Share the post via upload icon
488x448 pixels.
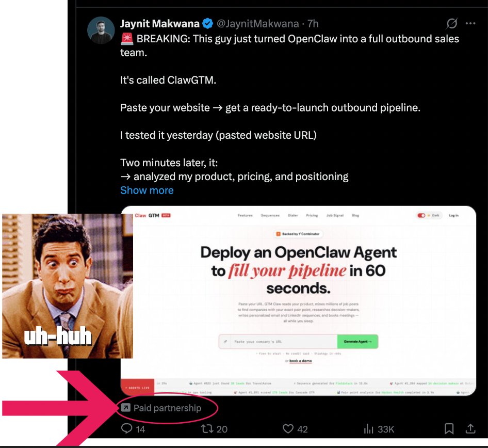click(x=470, y=429)
